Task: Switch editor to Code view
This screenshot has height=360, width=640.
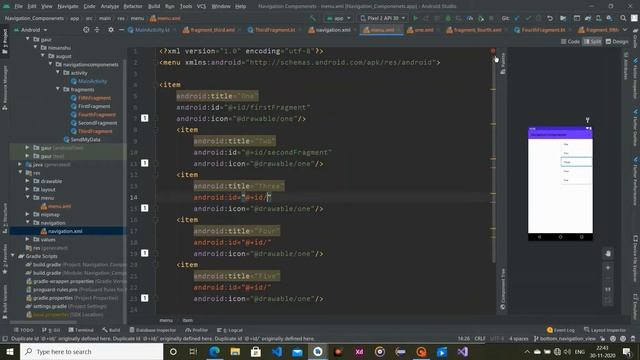Action: point(570,41)
